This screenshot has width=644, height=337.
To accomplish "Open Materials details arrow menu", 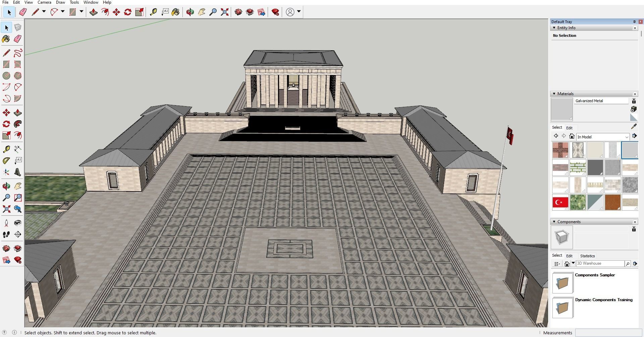I will pos(634,136).
